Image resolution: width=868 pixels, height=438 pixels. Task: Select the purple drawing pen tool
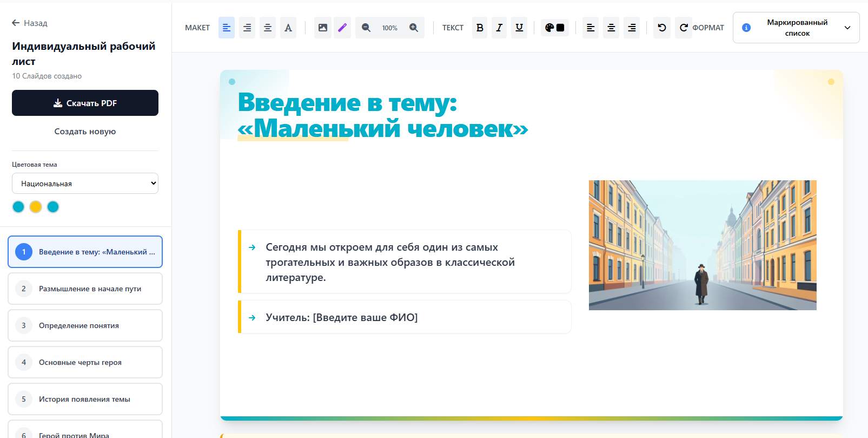[x=342, y=28]
